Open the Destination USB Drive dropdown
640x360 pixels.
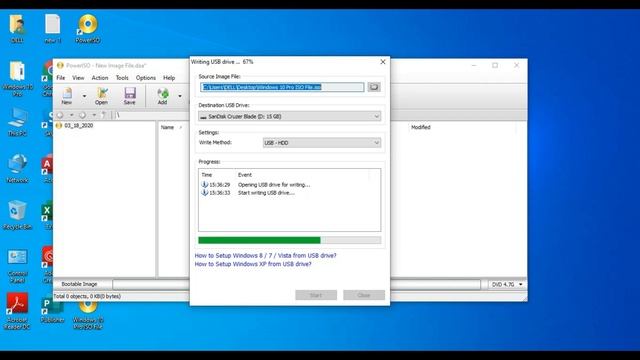[x=290, y=116]
